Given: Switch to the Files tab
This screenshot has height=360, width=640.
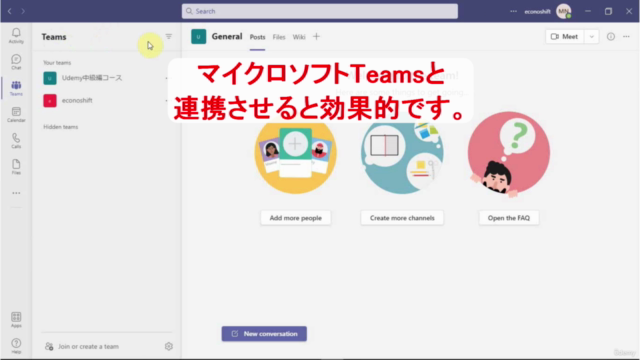Looking at the screenshot, I should click(279, 37).
